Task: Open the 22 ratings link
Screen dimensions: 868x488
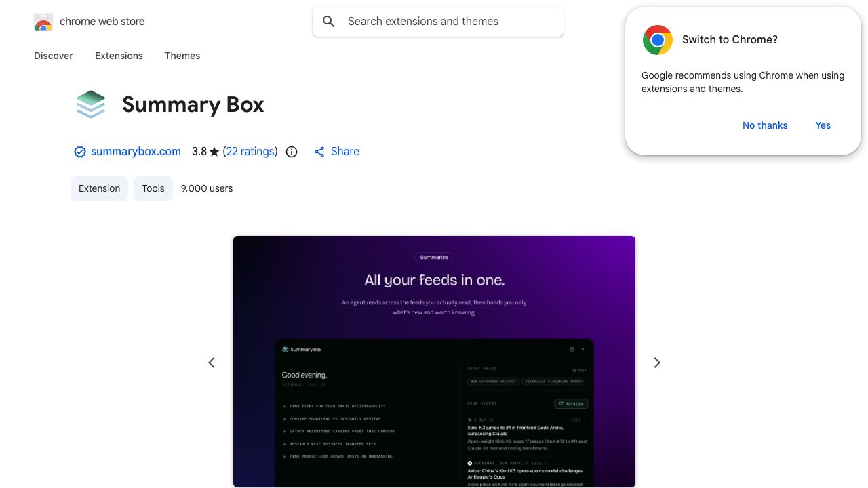Action: coord(250,152)
